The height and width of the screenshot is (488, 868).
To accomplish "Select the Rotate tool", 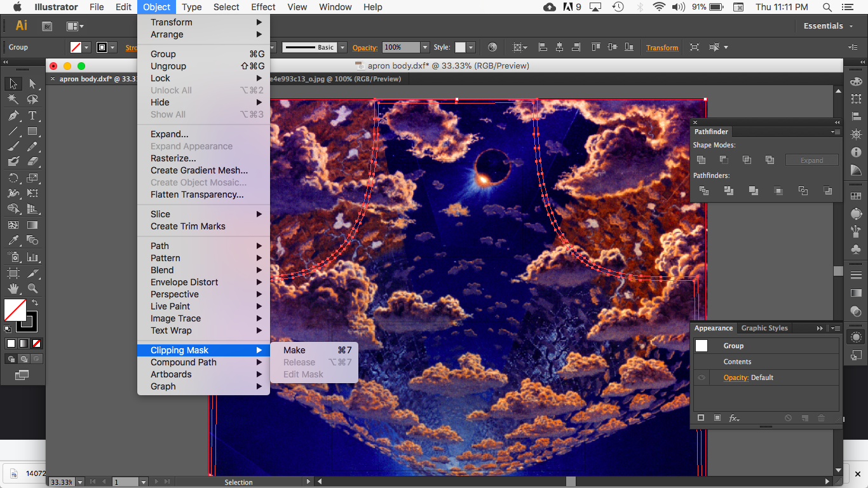I will pos(13,178).
